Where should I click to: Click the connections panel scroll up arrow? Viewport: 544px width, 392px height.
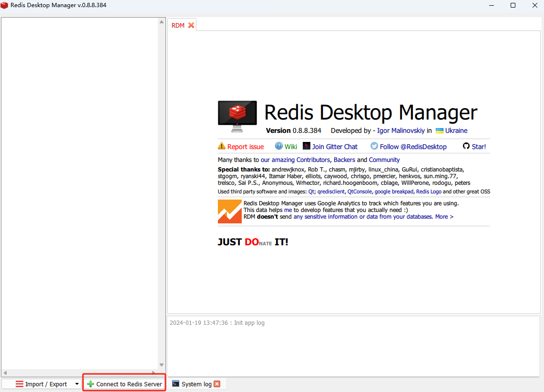point(162,22)
